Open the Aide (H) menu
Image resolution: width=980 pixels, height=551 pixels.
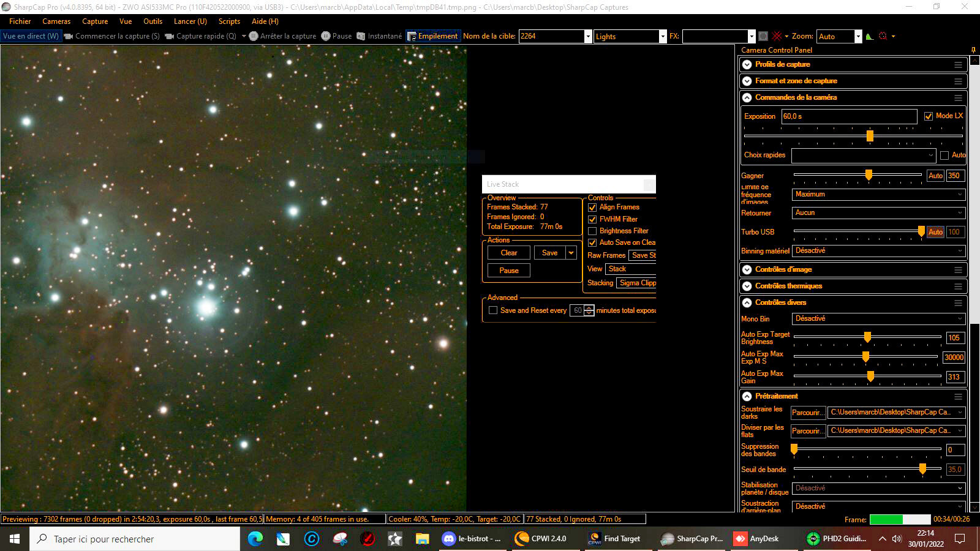click(265, 21)
